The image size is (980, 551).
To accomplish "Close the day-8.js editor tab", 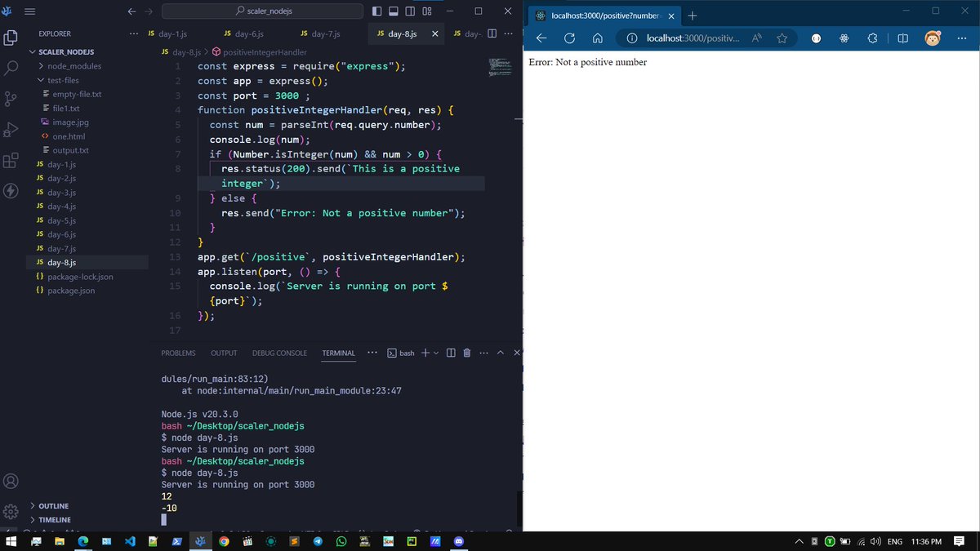I will click(434, 33).
